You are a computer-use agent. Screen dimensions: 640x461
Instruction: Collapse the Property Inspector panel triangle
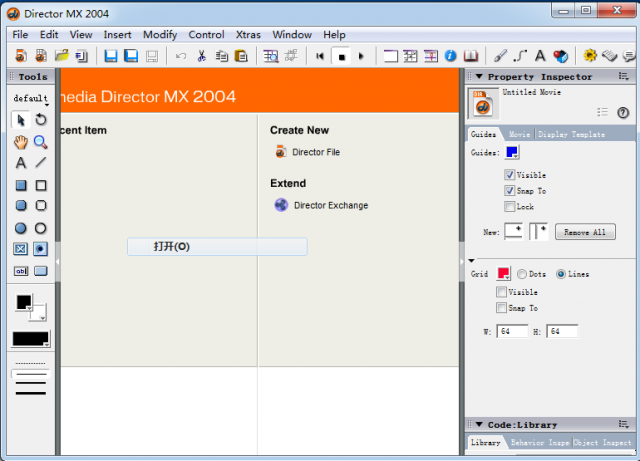pos(480,76)
